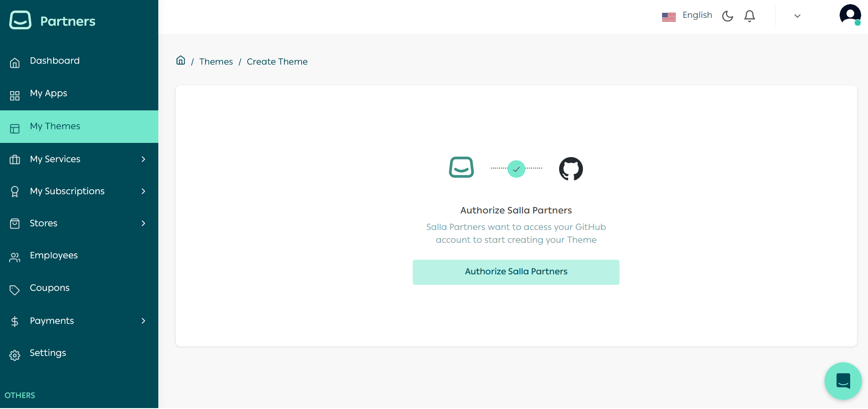
Task: Select My Themes menu item
Action: (79, 126)
